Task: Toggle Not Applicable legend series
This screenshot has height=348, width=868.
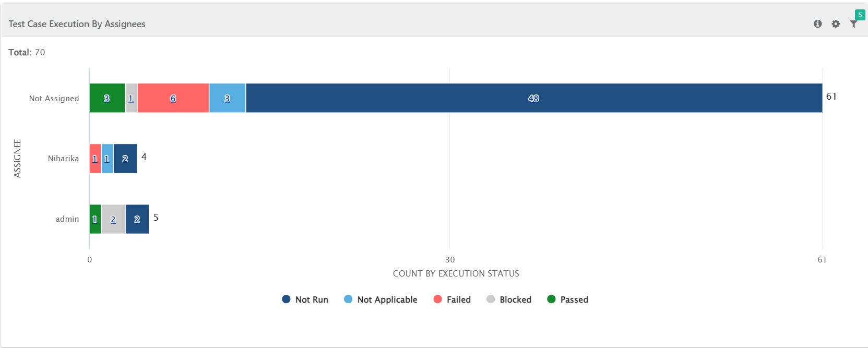Action: coord(381,299)
